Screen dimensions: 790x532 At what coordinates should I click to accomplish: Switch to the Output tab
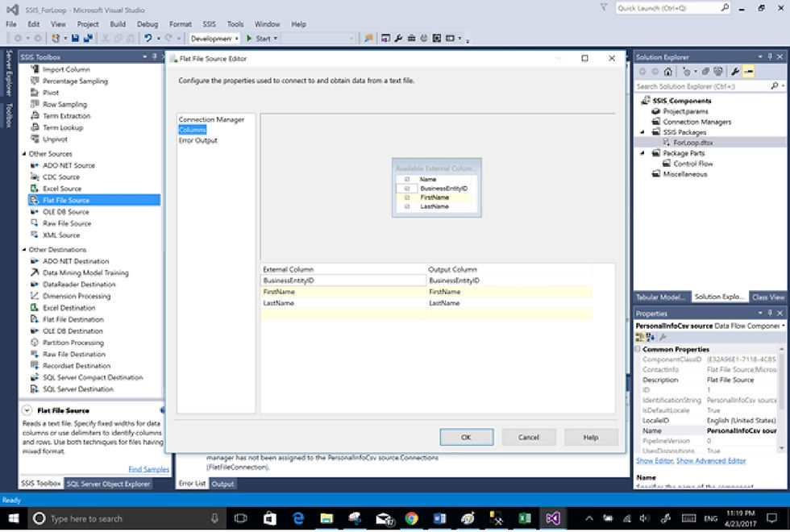pyautogui.click(x=222, y=484)
